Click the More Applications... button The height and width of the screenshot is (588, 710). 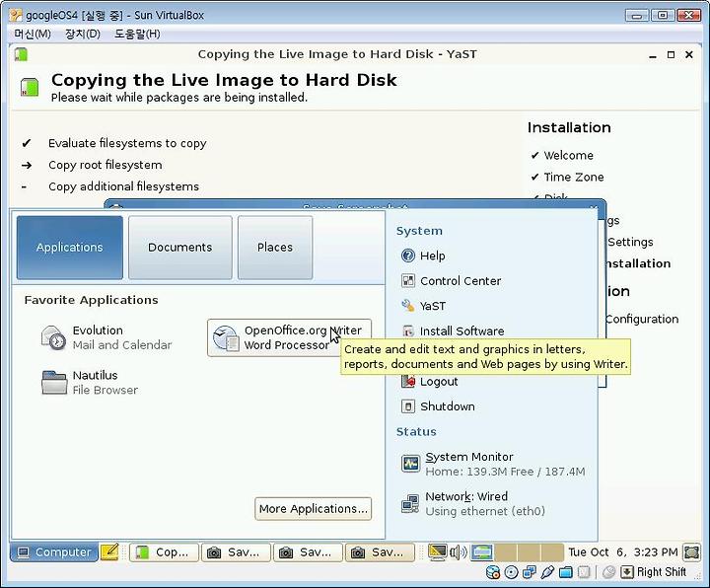tap(313, 509)
